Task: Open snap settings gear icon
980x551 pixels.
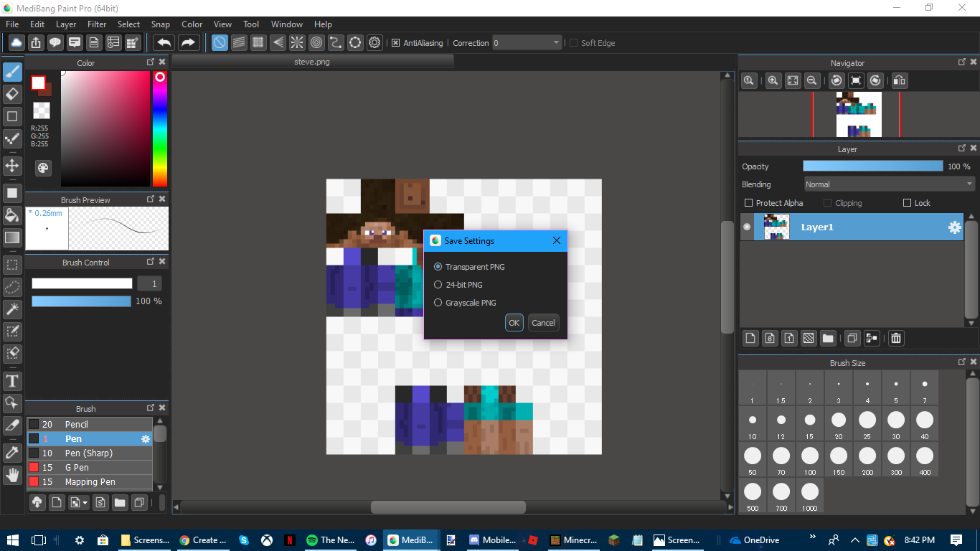Action: click(x=374, y=43)
